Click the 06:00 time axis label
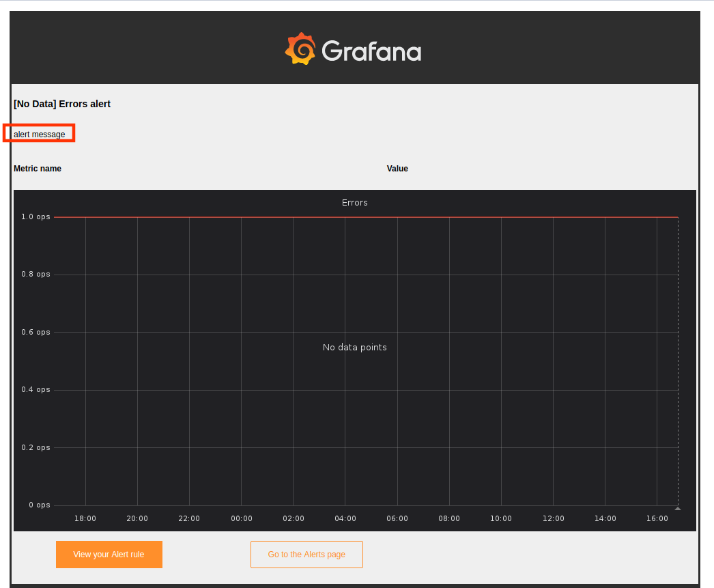This screenshot has height=588, width=714. [397, 518]
